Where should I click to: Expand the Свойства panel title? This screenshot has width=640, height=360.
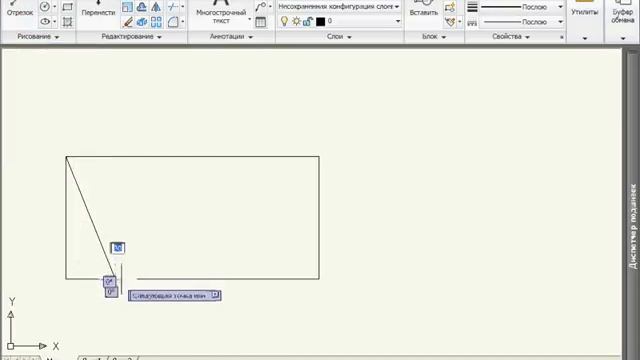511,37
